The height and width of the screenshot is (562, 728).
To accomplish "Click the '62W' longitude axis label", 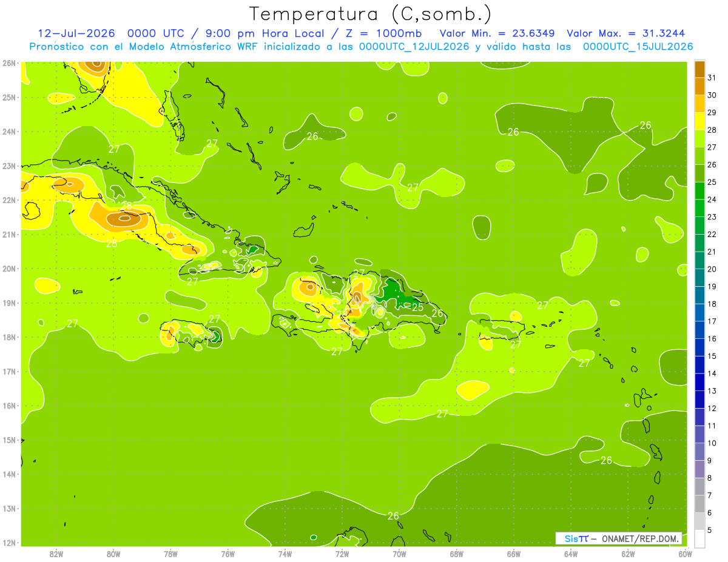I will [x=629, y=554].
